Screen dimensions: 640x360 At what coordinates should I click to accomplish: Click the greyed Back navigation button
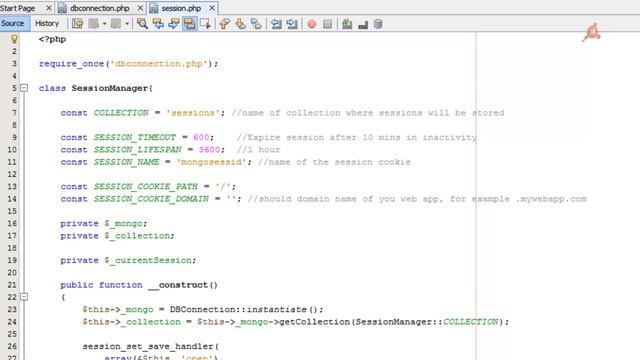coord(93,24)
